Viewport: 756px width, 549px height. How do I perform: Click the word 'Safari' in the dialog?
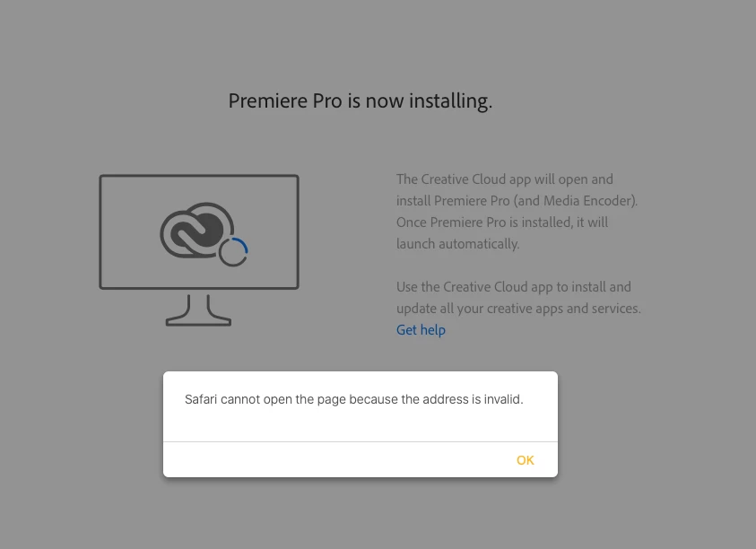(x=201, y=399)
